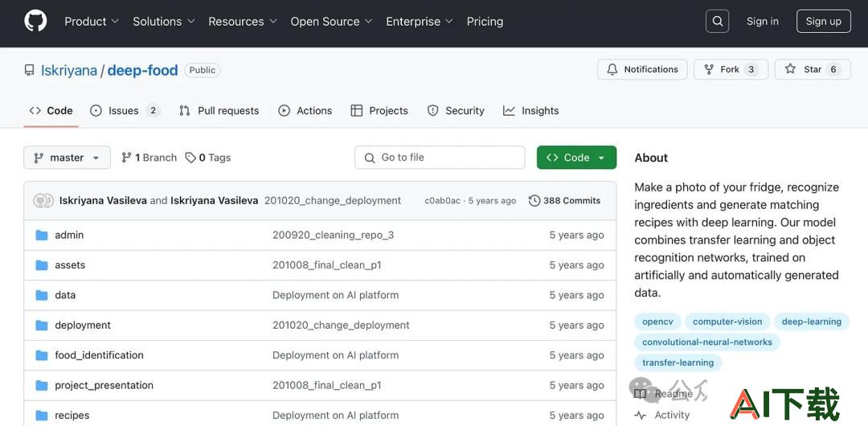The height and width of the screenshot is (426, 868).
Task: Open the green Code dropdown
Action: point(576,158)
